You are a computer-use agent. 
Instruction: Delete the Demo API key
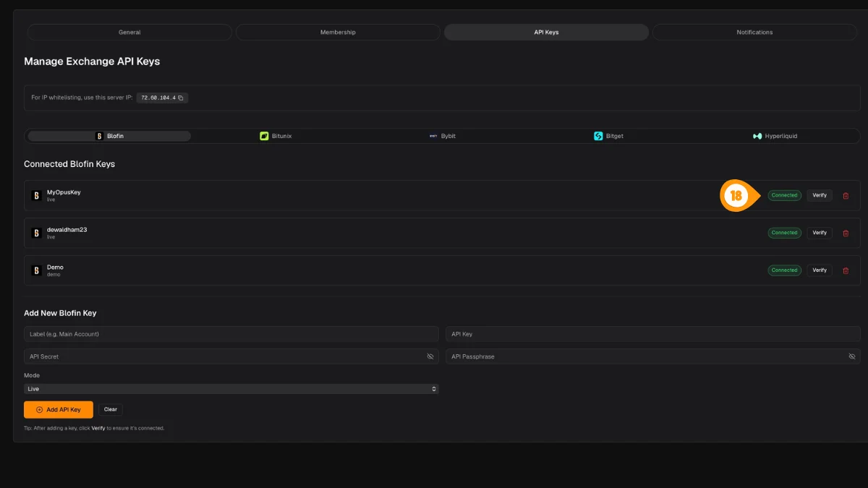click(x=846, y=270)
